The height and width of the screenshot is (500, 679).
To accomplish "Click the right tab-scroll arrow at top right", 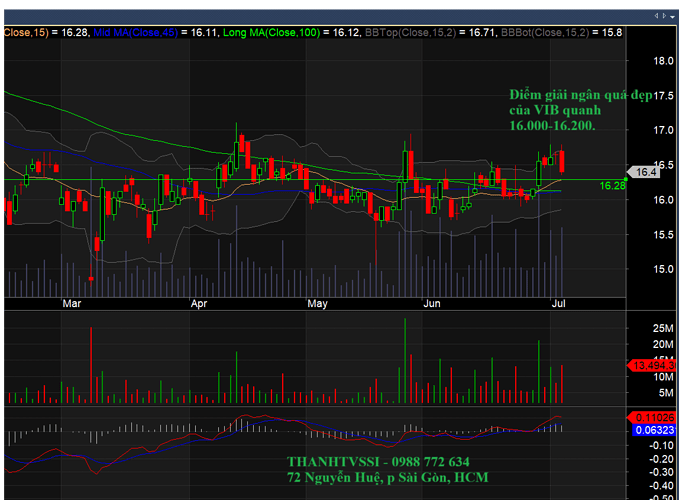I will (664, 16).
